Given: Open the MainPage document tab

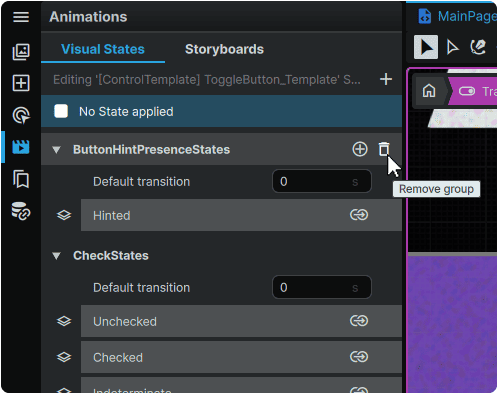Looking at the screenshot, I should [457, 16].
